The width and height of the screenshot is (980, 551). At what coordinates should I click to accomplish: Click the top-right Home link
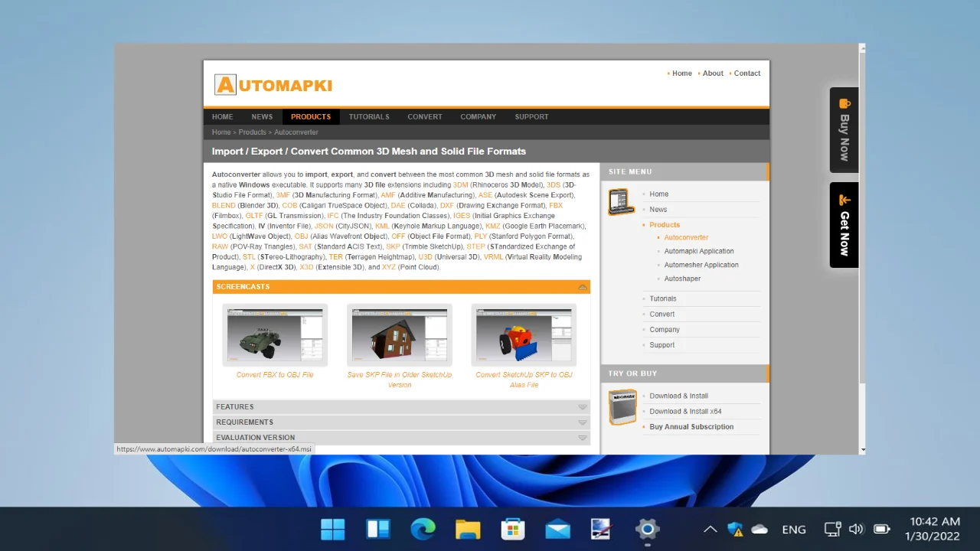pyautogui.click(x=682, y=73)
